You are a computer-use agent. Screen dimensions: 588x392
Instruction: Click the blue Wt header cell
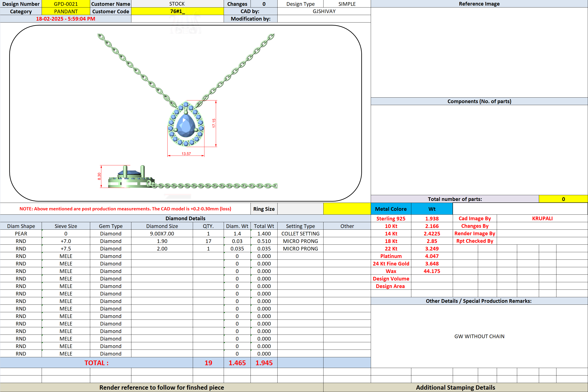click(432, 209)
